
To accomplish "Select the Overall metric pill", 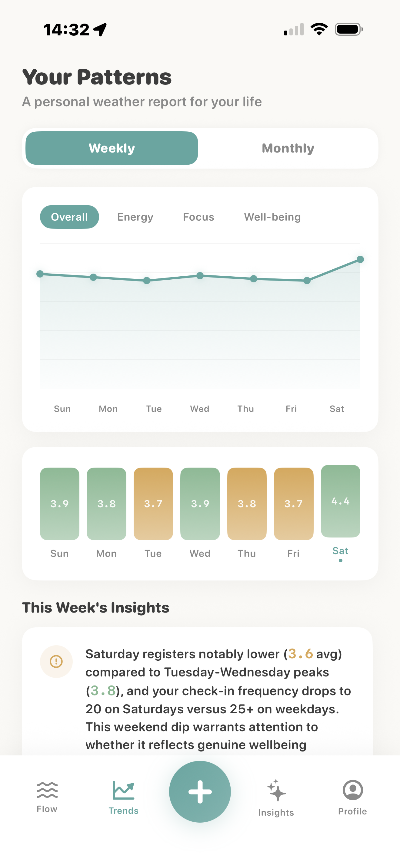I will 69,217.
